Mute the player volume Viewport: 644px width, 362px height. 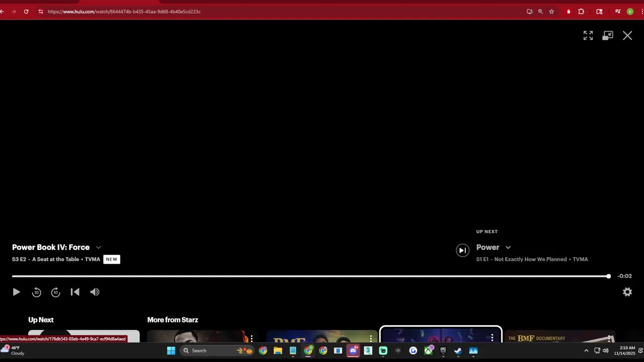95,292
